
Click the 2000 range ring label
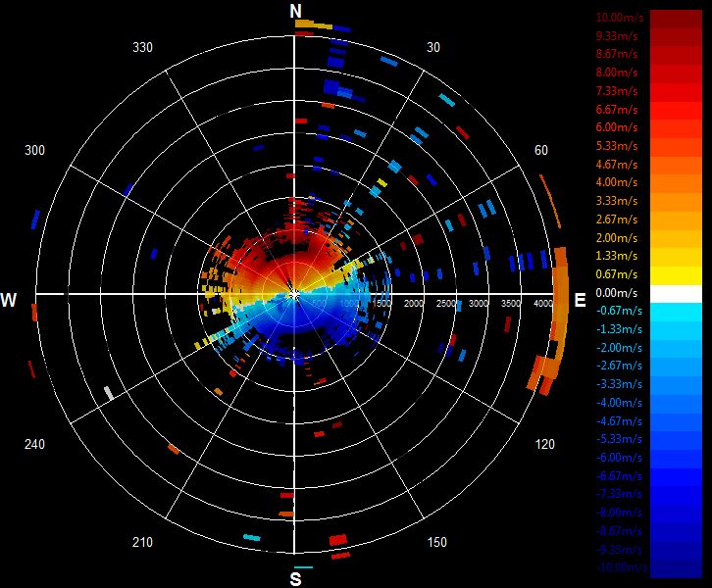pos(414,303)
